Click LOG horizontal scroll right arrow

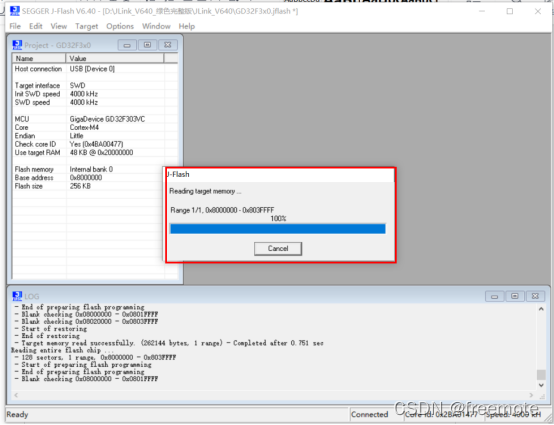pyautogui.click(x=531, y=395)
